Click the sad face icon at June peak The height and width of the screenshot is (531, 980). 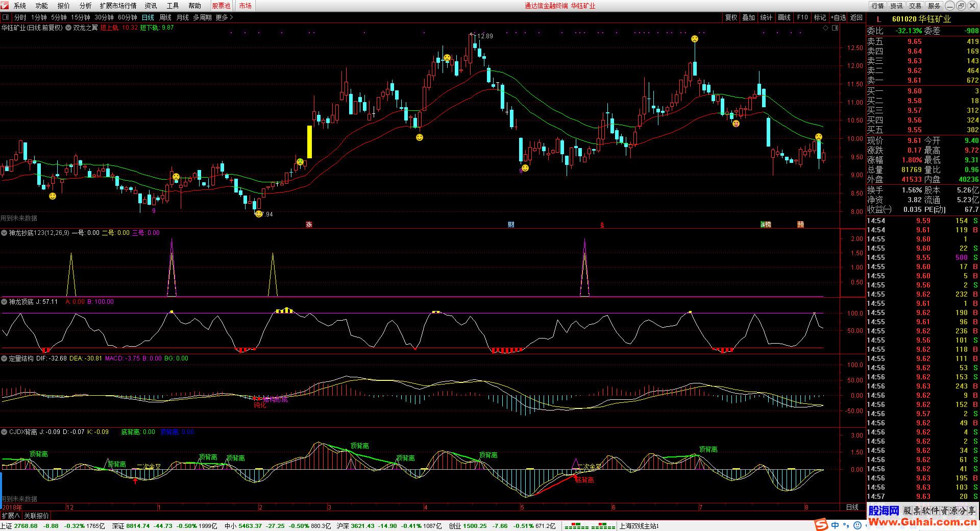point(695,39)
